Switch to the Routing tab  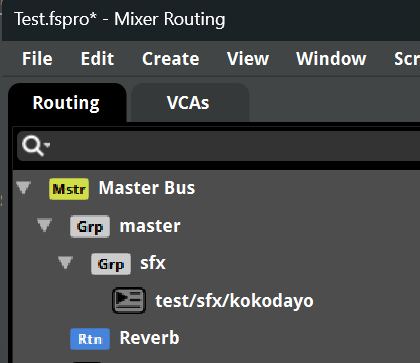(x=67, y=103)
